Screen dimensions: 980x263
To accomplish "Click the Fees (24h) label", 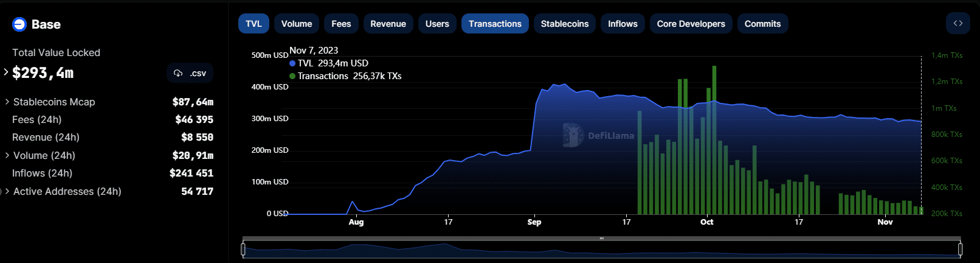I will pyautogui.click(x=37, y=119).
